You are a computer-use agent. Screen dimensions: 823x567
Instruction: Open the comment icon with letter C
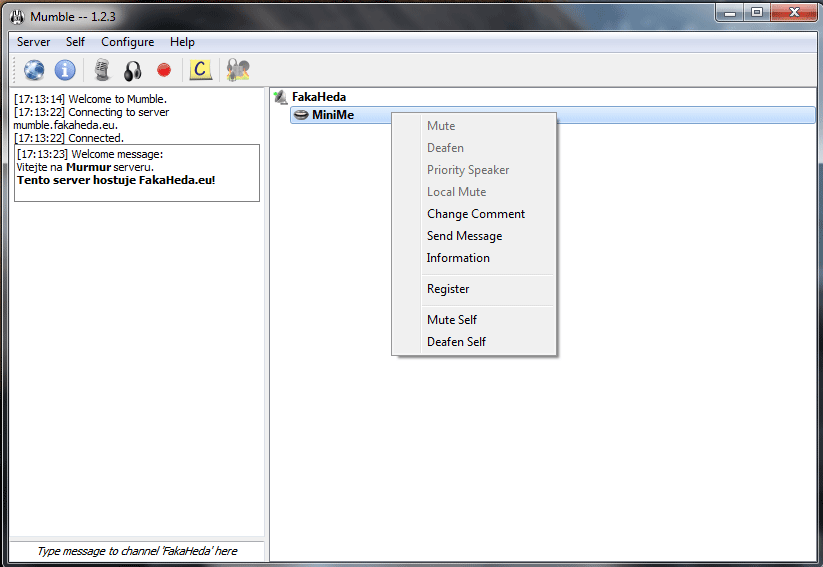(x=200, y=69)
